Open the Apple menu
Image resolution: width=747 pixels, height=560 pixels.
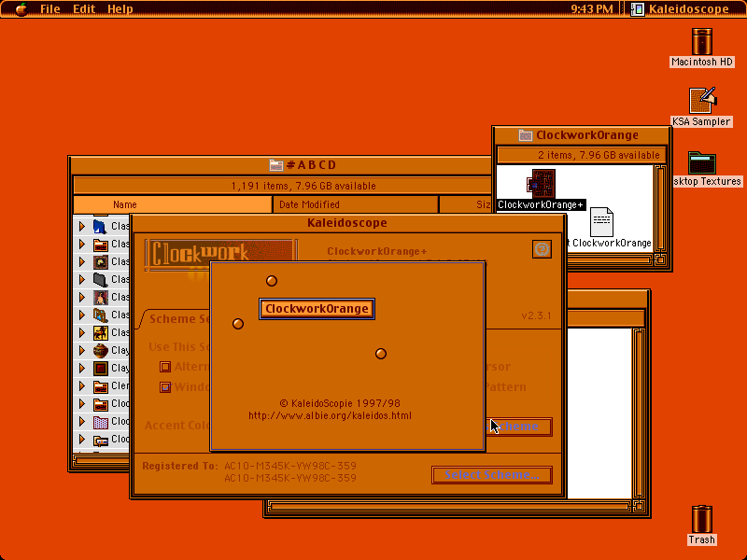click(21, 9)
